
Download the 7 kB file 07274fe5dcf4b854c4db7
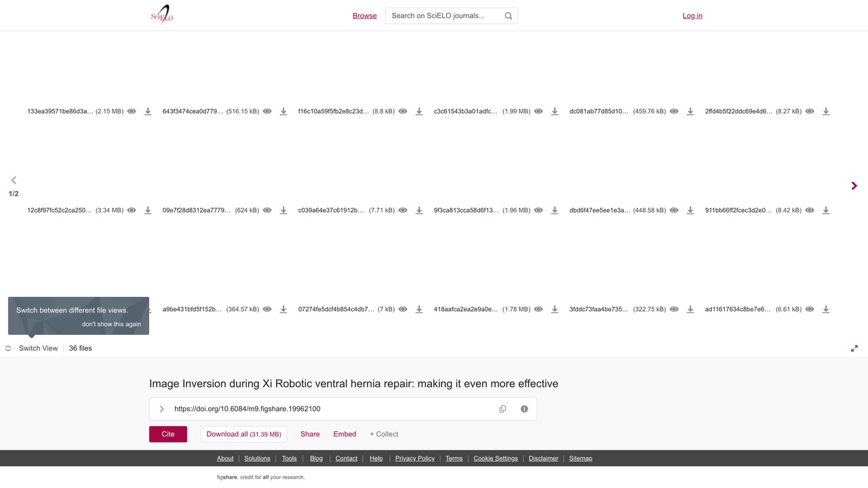tap(419, 309)
